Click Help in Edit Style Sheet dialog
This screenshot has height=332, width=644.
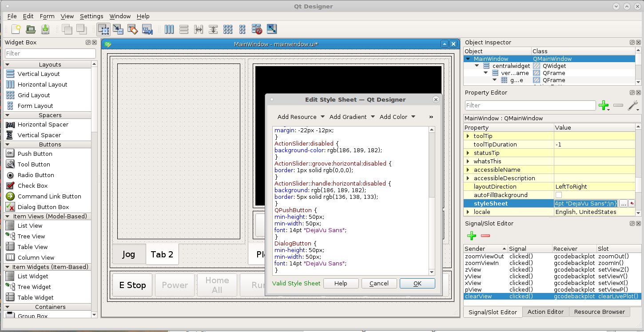click(x=341, y=283)
